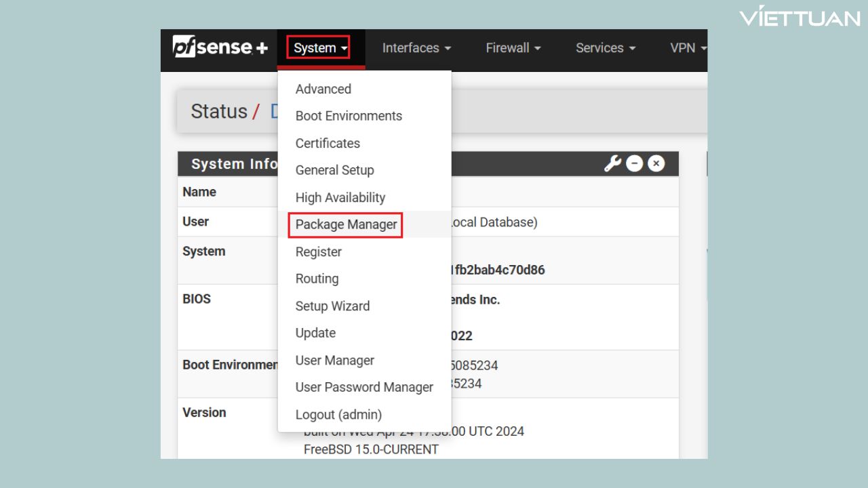This screenshot has height=488, width=868.
Task: Log out via Logout (admin)
Action: point(338,414)
